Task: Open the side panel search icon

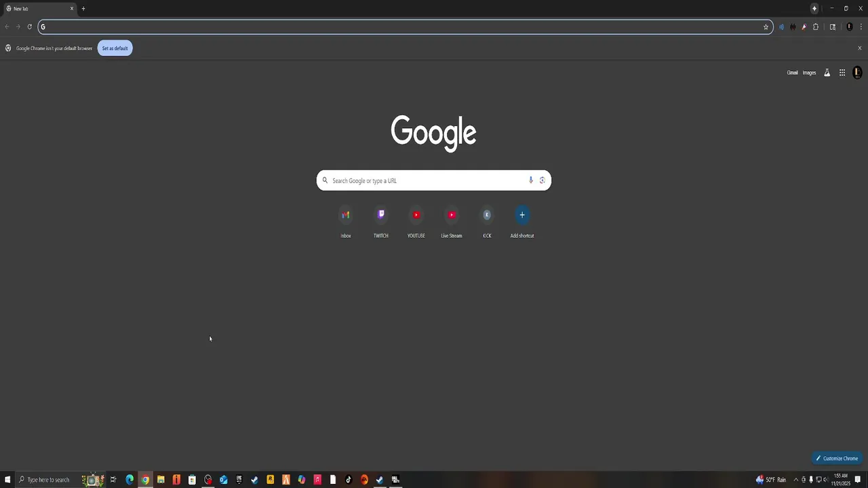Action: click(833, 27)
